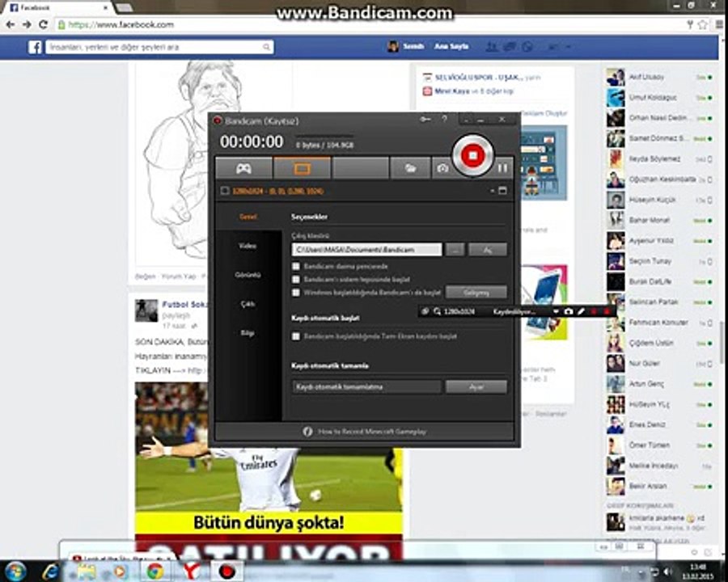This screenshot has width=728, height=582.
Task: Enable 'Bandicam daima pencerede' checkbox
Action: click(x=296, y=267)
